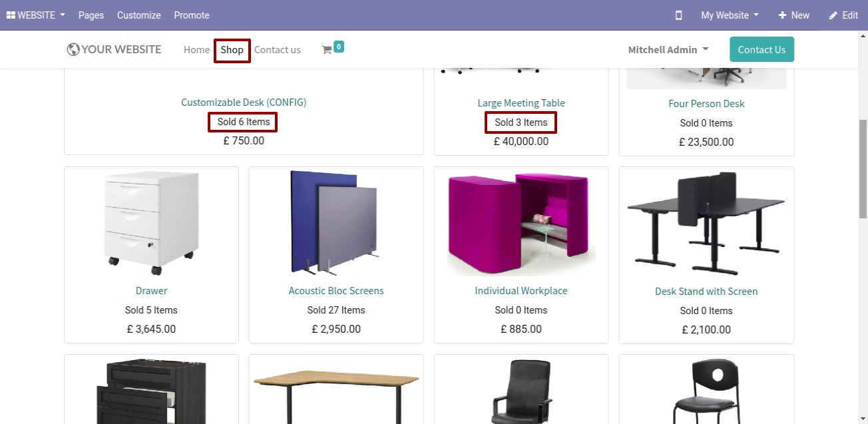
Task: Click the page vertical scrollbar thumb
Action: pos(863,169)
